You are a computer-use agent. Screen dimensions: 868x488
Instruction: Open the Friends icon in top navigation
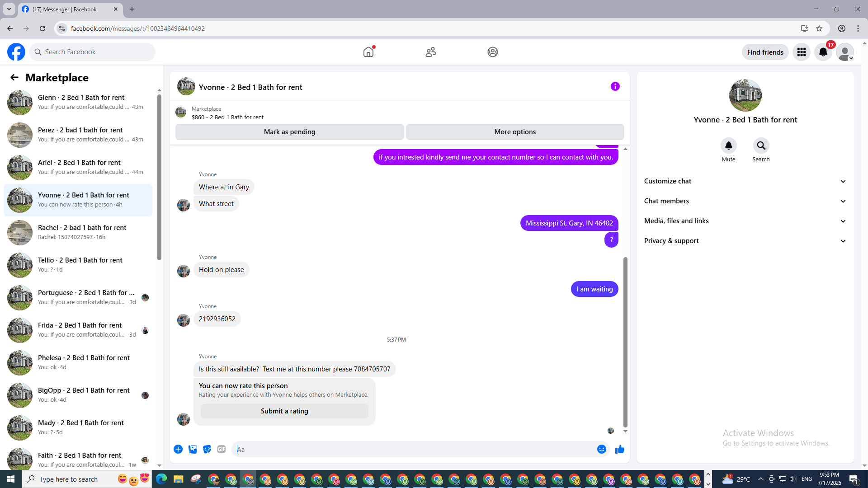pyautogui.click(x=431, y=52)
